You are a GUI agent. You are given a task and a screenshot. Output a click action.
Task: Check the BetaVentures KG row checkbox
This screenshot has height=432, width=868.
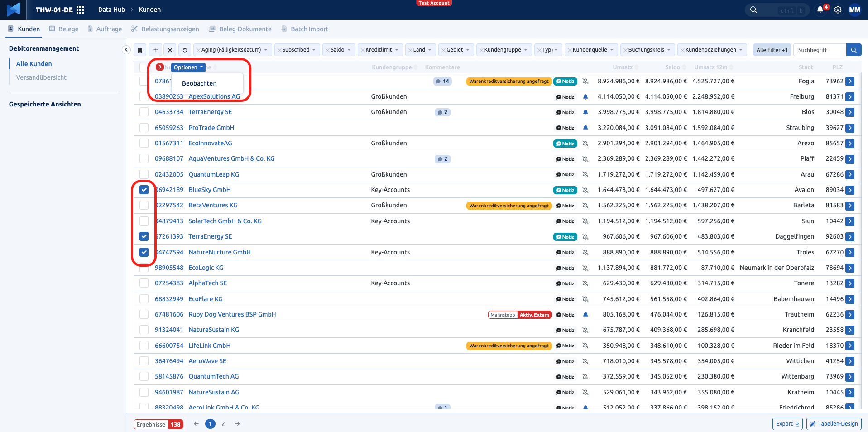[144, 205]
